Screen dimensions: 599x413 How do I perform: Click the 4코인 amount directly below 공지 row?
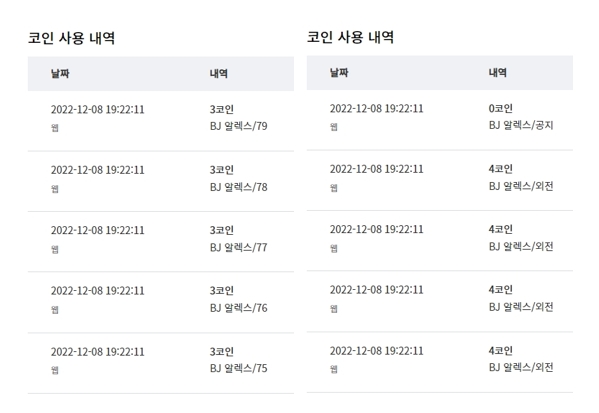point(500,169)
